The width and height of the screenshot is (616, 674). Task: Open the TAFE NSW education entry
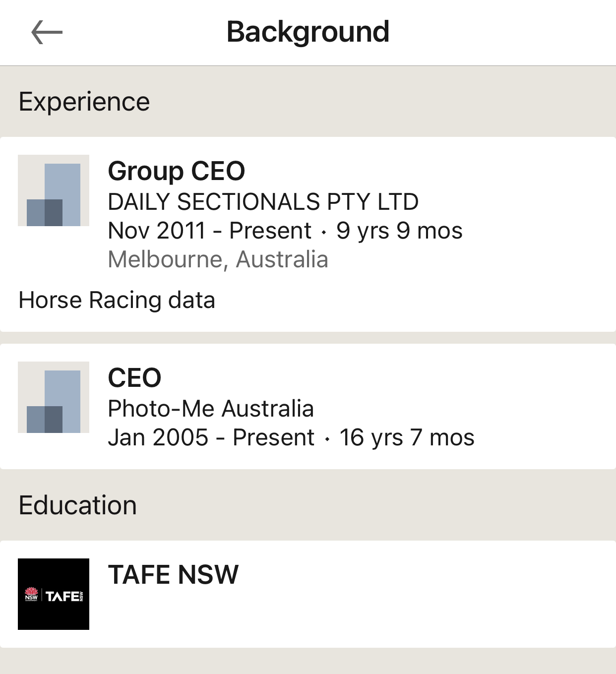click(x=308, y=594)
